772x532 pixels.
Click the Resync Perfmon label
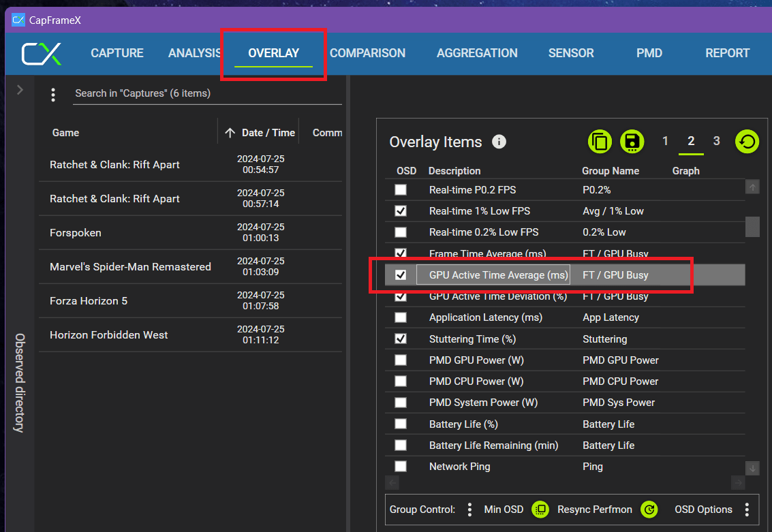click(594, 510)
